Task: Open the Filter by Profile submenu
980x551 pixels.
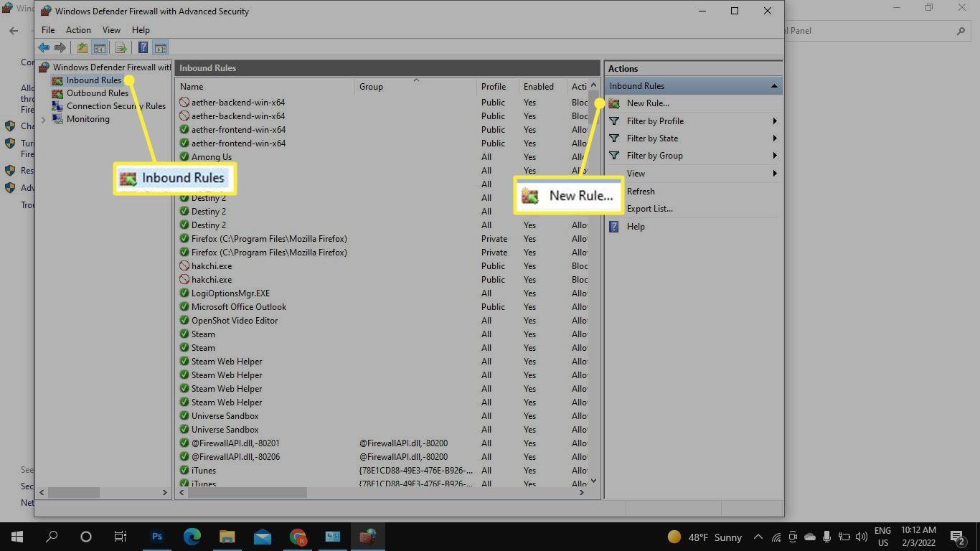Action: [x=693, y=121]
